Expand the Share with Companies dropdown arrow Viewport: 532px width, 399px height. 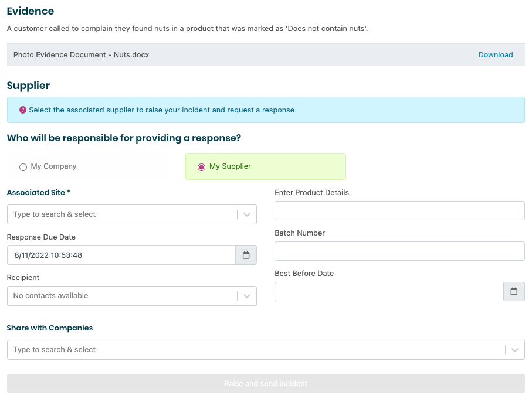[514, 350]
